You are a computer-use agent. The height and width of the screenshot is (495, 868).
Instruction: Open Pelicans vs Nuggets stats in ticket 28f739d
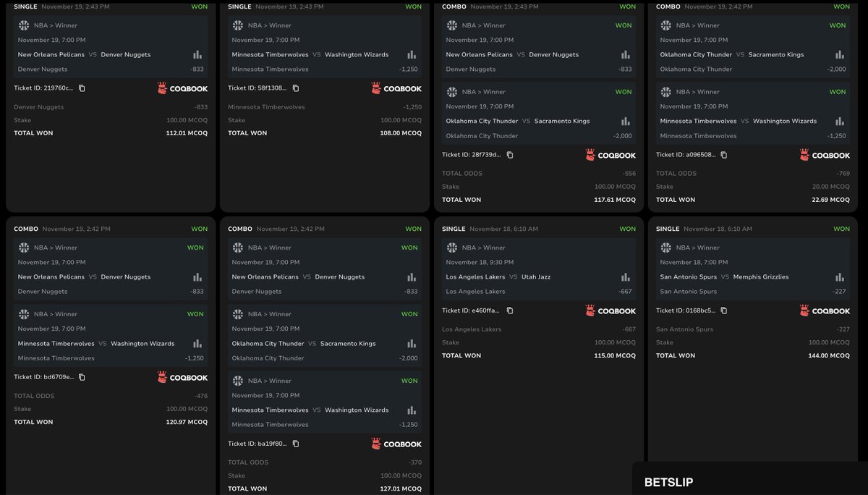tap(626, 54)
